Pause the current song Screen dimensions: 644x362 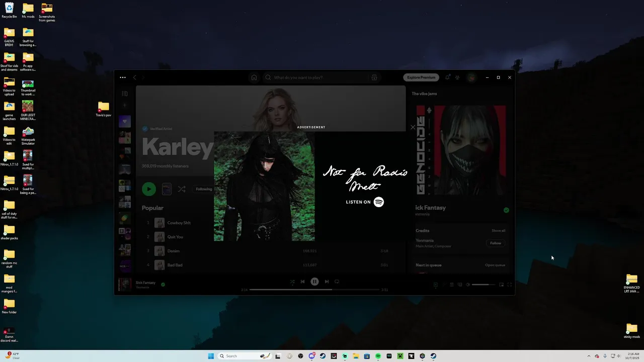(314, 282)
